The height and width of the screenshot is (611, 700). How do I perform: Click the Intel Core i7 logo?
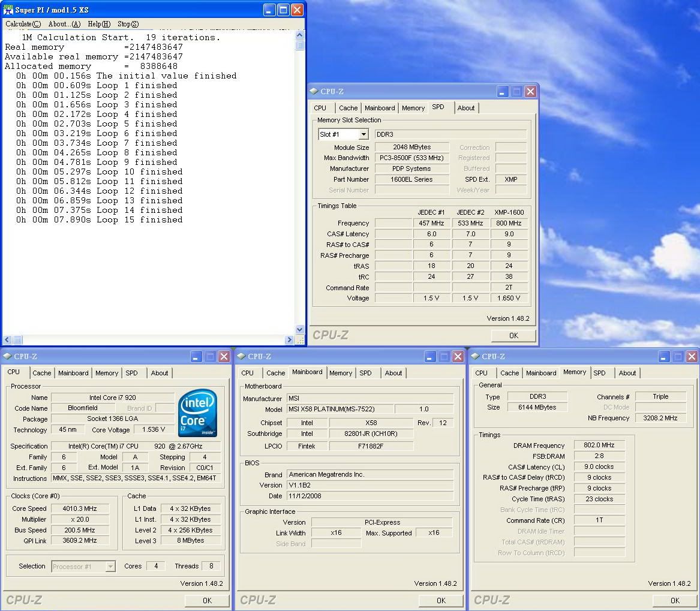point(197,413)
